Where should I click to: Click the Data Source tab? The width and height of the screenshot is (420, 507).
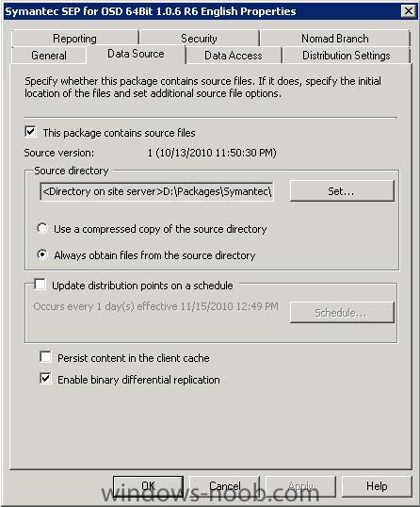[136, 54]
